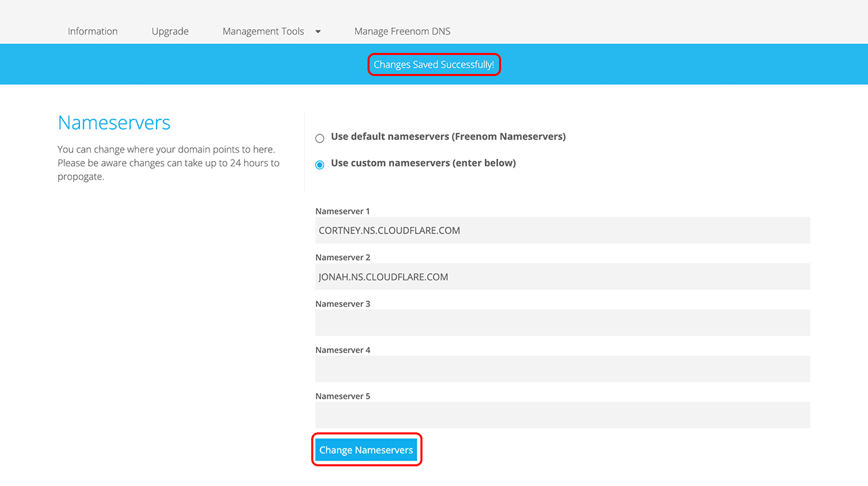Click the Changes Saved Successfully message
868x486 pixels.
click(x=434, y=64)
